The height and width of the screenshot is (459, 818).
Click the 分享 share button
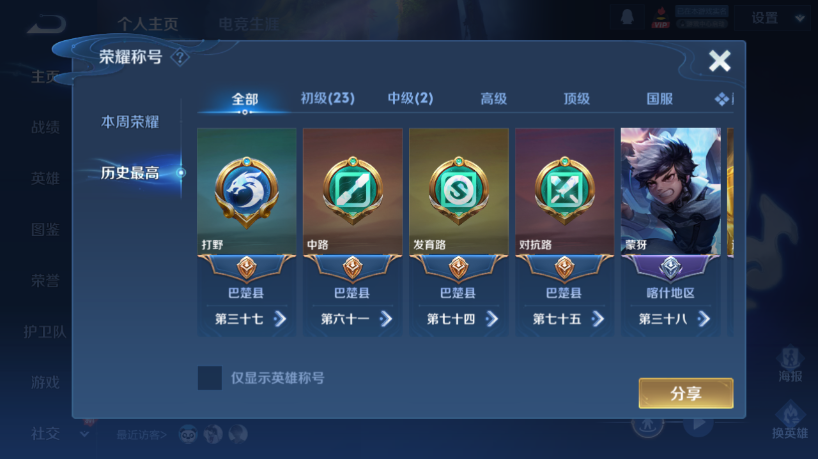click(x=686, y=393)
